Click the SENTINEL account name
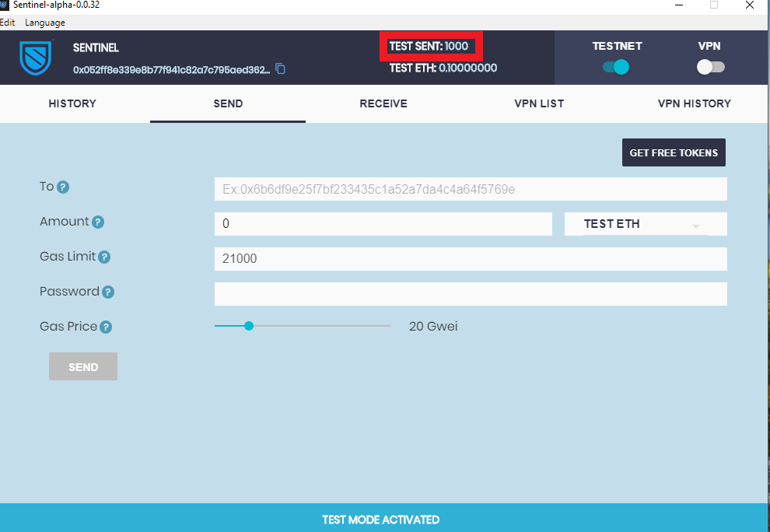This screenshot has width=770, height=532. click(x=96, y=48)
